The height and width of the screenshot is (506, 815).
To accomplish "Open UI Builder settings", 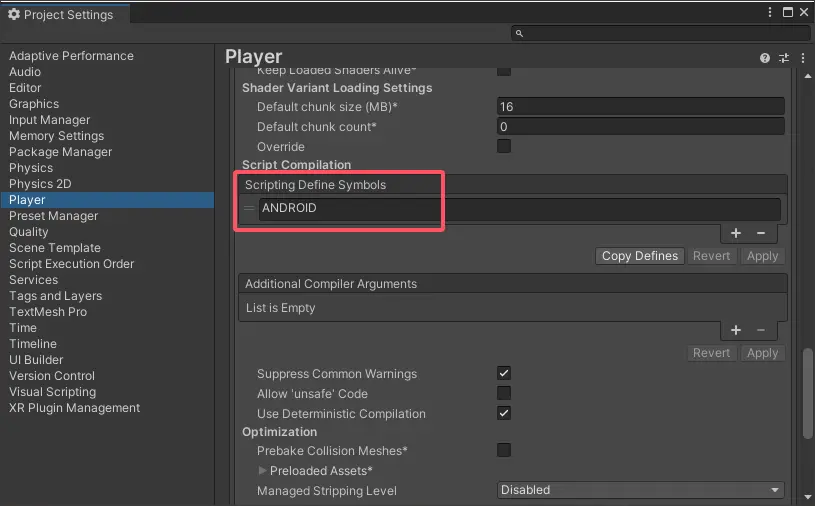I will pos(36,360).
